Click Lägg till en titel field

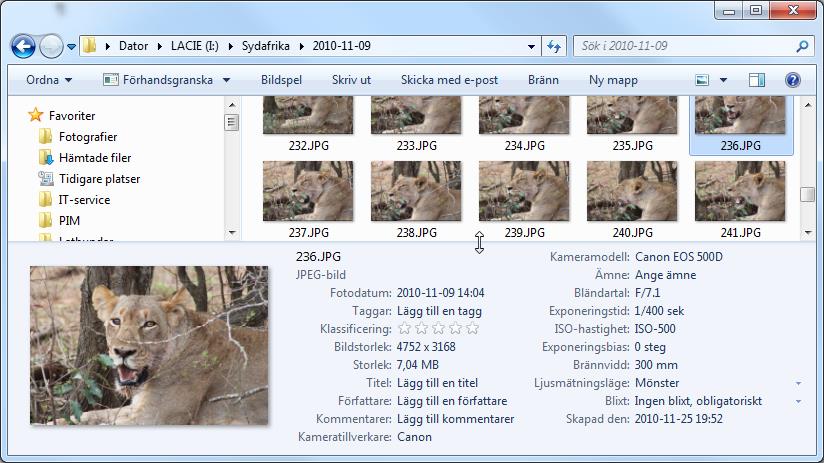tap(437, 383)
